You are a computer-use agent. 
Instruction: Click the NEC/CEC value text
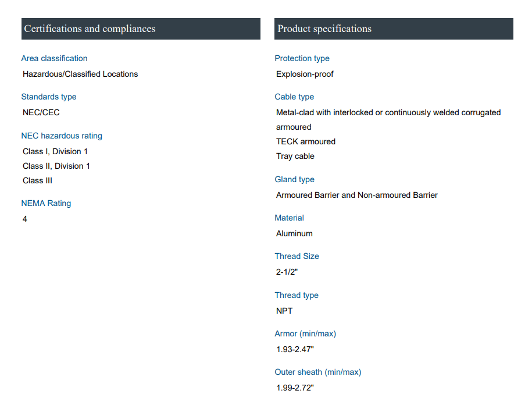click(41, 112)
